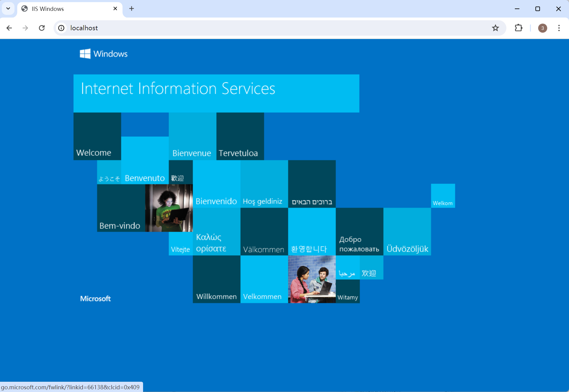The width and height of the screenshot is (569, 392).
Task: Click the Velkommen tile
Action: [264, 279]
